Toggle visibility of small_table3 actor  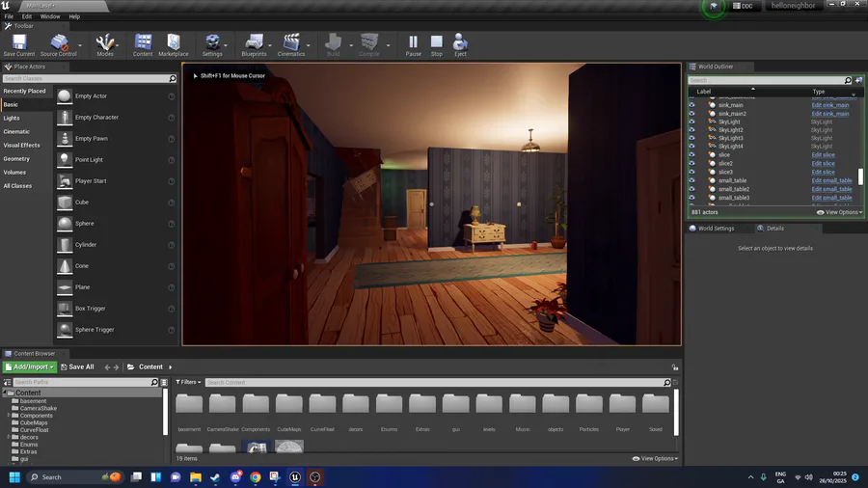(x=692, y=198)
